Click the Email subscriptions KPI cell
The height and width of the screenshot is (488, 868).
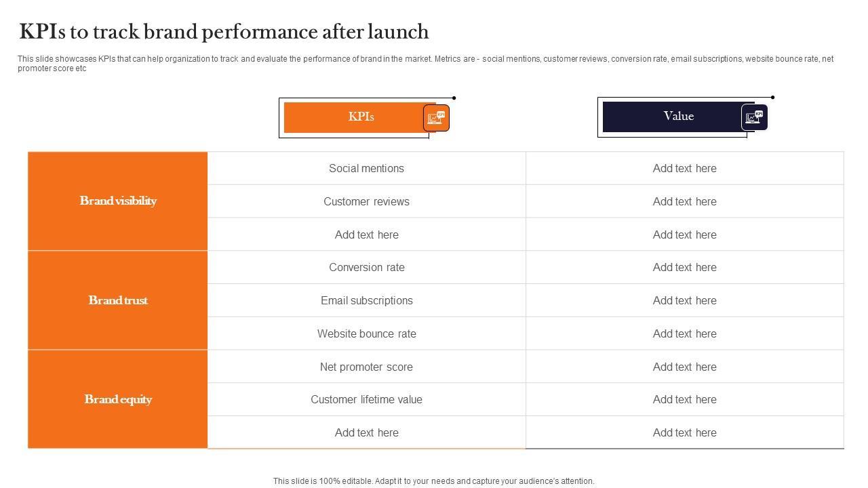point(366,300)
